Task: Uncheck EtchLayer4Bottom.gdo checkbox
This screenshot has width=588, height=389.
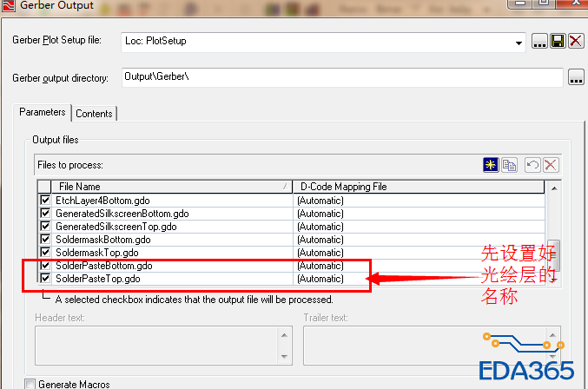Action: pos(45,200)
